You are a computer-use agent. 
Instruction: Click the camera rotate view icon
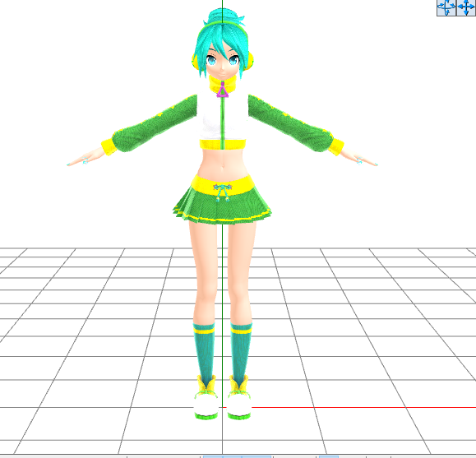coord(446,7)
